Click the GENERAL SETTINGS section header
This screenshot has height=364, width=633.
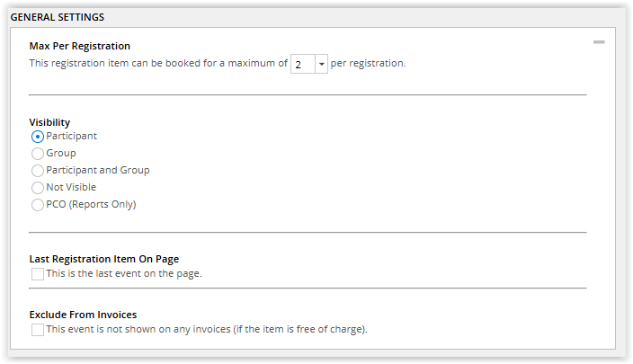tap(58, 17)
